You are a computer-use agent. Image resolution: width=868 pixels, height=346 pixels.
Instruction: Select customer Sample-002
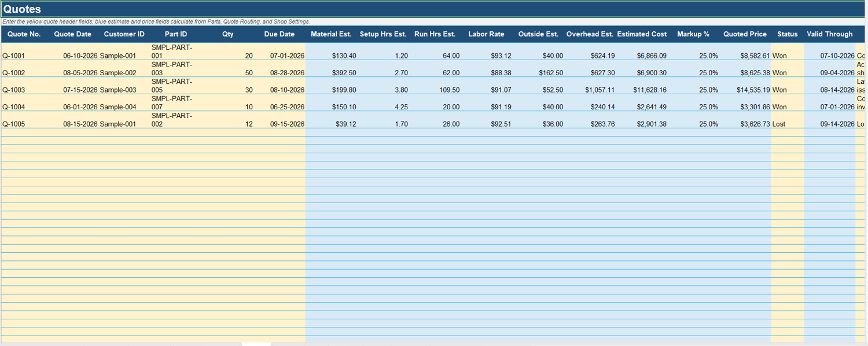118,73
